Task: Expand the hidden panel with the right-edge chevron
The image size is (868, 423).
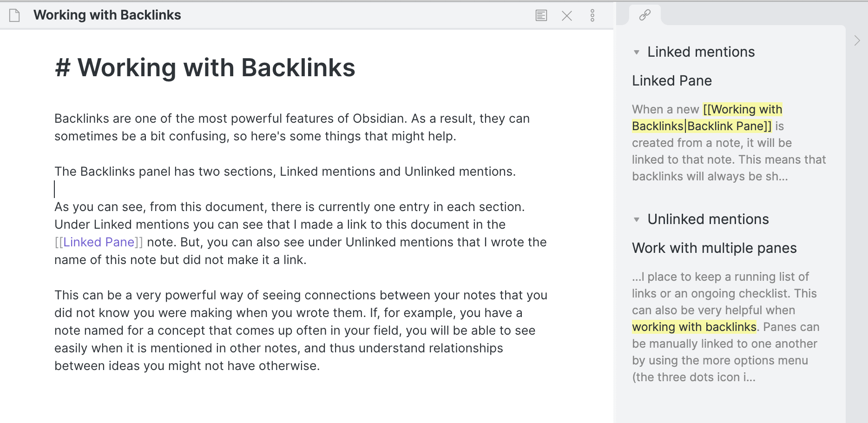Action: coord(857,41)
